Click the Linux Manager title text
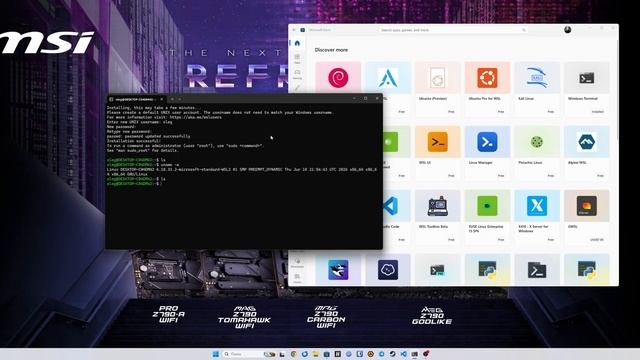This screenshot has width=640, height=360. (480, 162)
